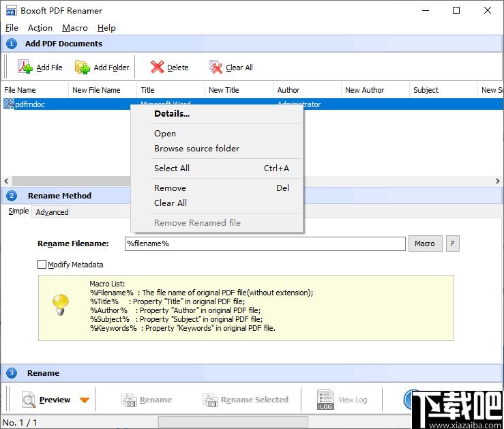Click the Add File toolbar label

point(49,68)
